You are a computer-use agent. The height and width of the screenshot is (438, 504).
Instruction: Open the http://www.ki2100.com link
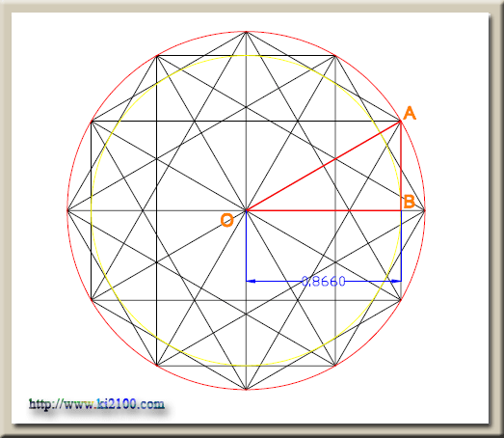[96, 404]
